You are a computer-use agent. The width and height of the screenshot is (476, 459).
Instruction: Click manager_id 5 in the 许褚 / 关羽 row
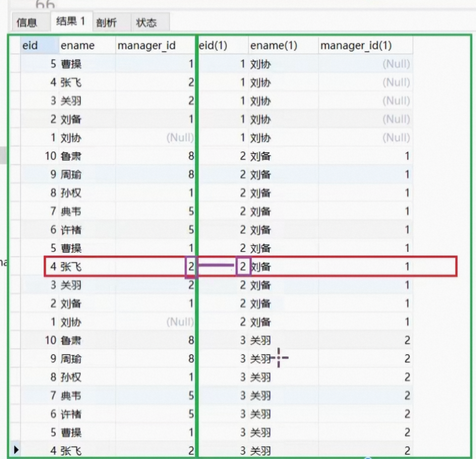191,414
